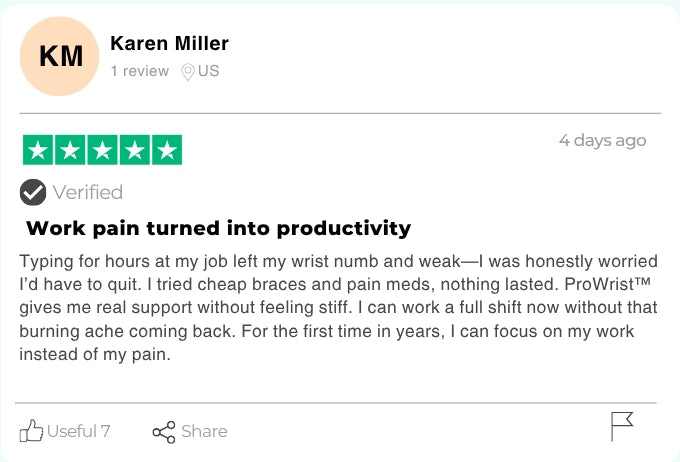The height and width of the screenshot is (462, 680).
Task: Click the thumbs-up Useful icon
Action: (32, 431)
